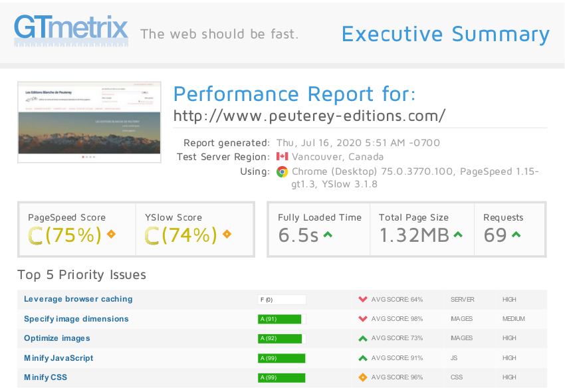
Task: Click the Canada flag icon
Action: tap(282, 157)
